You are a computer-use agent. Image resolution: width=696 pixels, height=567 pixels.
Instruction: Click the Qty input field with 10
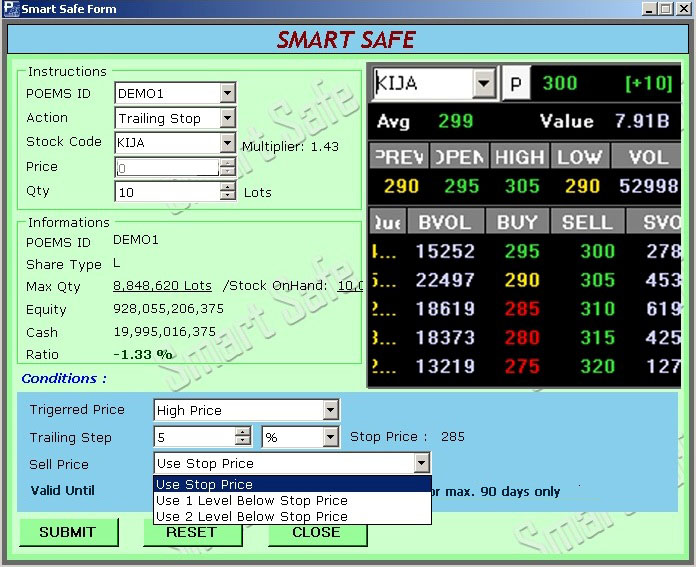167,192
